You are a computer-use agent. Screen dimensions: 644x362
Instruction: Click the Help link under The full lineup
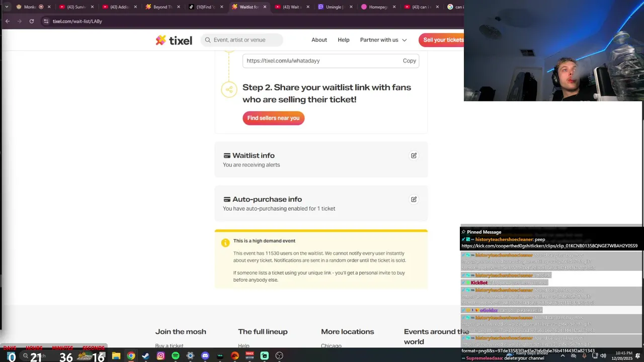pos(244,346)
